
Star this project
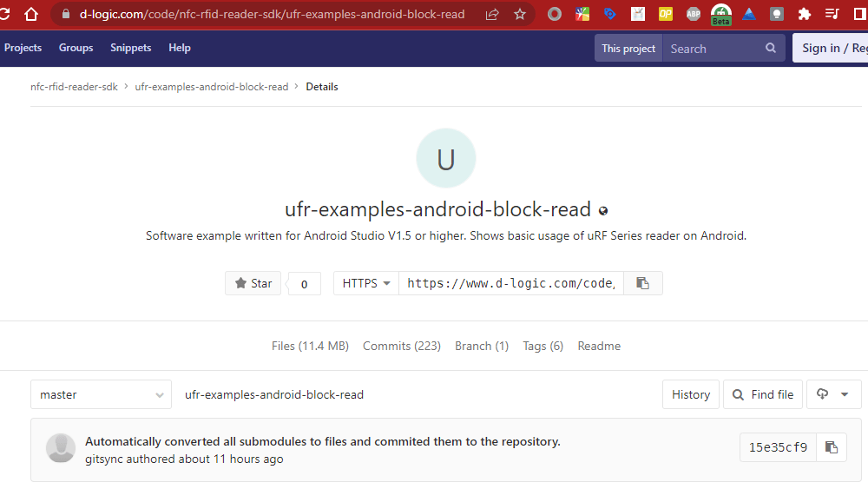click(253, 283)
